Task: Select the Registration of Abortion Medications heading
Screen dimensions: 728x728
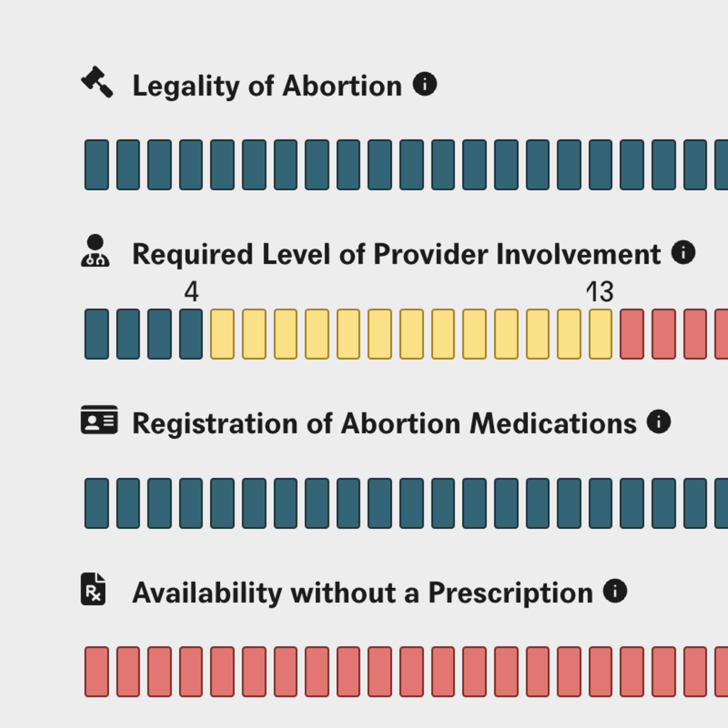Action: [x=384, y=424]
